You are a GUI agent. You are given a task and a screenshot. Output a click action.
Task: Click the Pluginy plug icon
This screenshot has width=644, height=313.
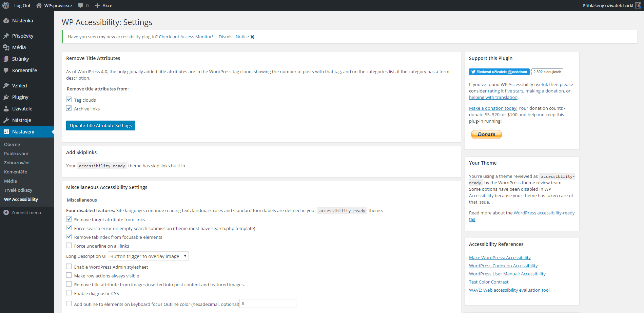(x=6, y=97)
